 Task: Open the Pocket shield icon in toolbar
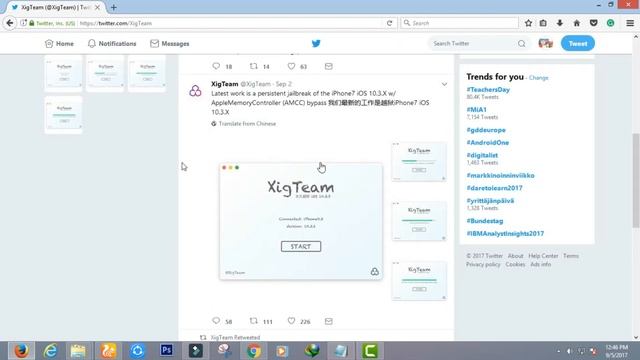[593, 23]
